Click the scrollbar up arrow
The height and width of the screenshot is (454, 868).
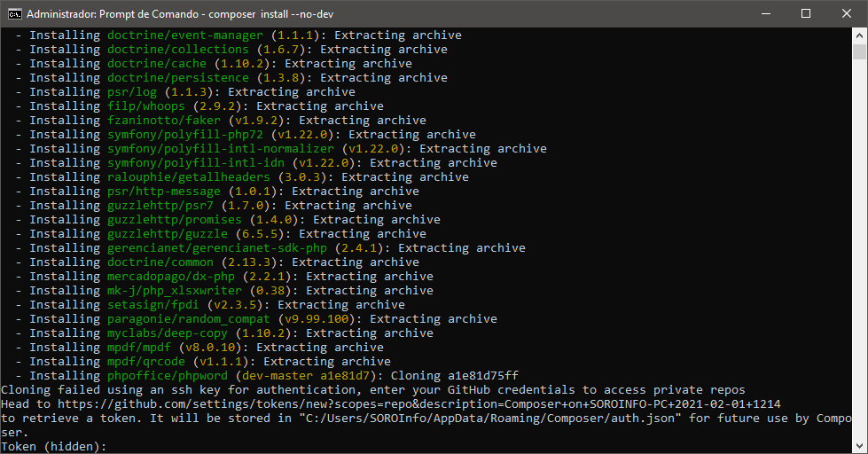pyautogui.click(x=859, y=36)
